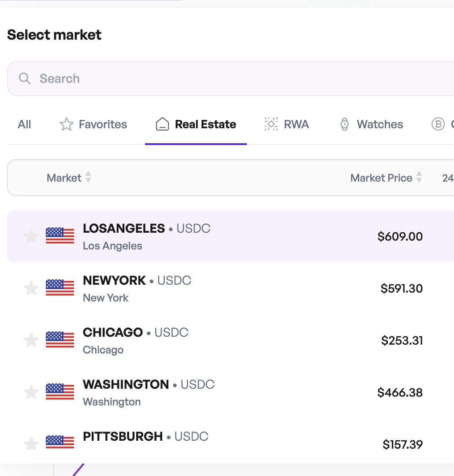Image resolution: width=454 pixels, height=476 pixels.
Task: Star the CHICAGO market
Action: [x=31, y=340]
